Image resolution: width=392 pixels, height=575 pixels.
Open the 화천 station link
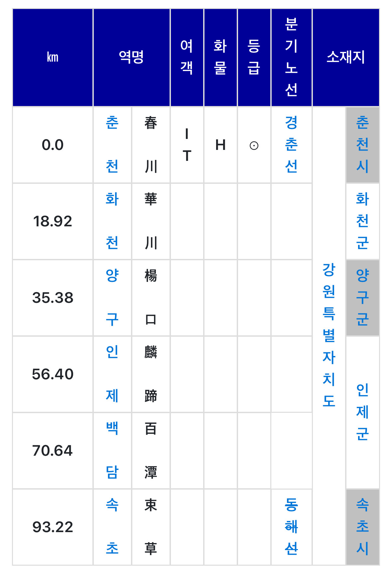[x=112, y=221]
